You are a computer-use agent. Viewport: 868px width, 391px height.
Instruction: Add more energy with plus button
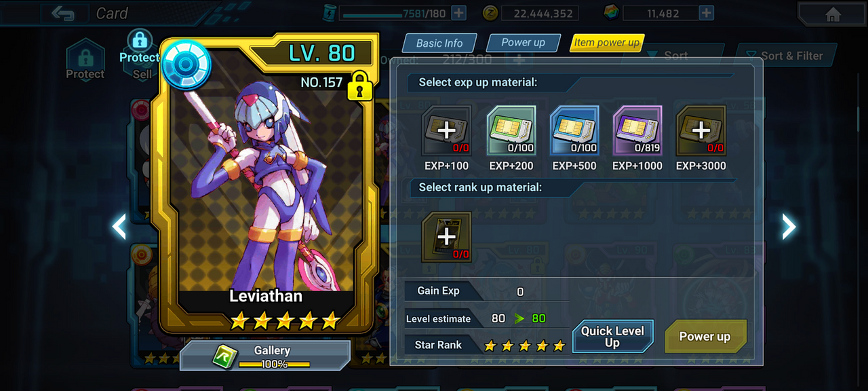click(458, 13)
